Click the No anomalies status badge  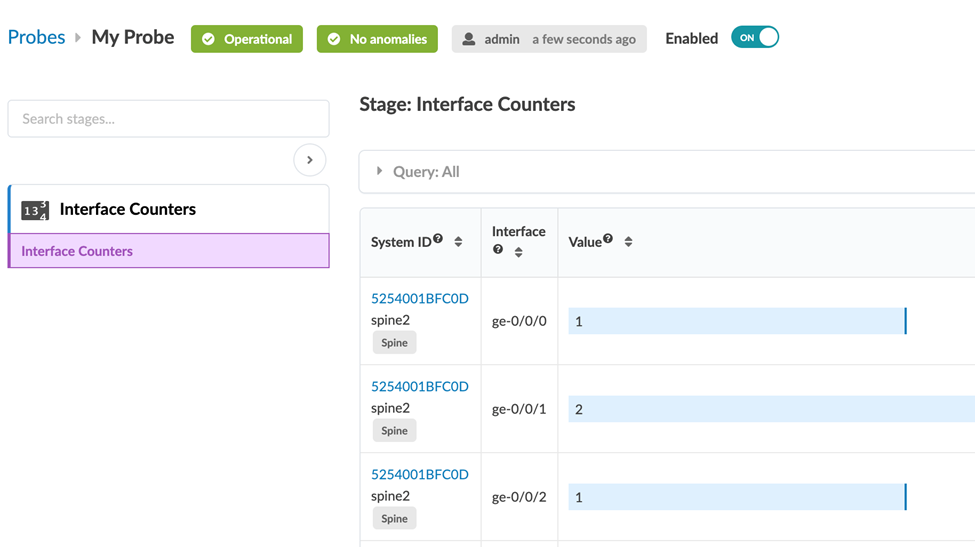[x=377, y=39]
